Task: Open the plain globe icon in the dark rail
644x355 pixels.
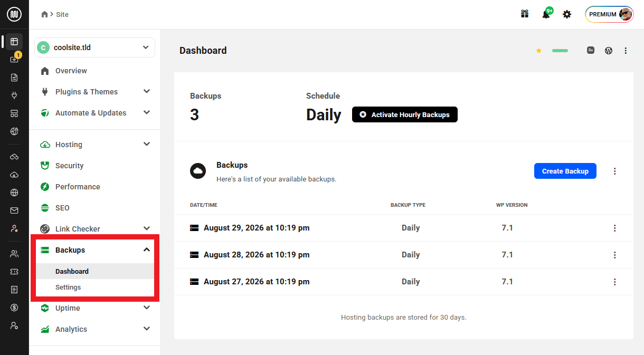Action: 14,193
